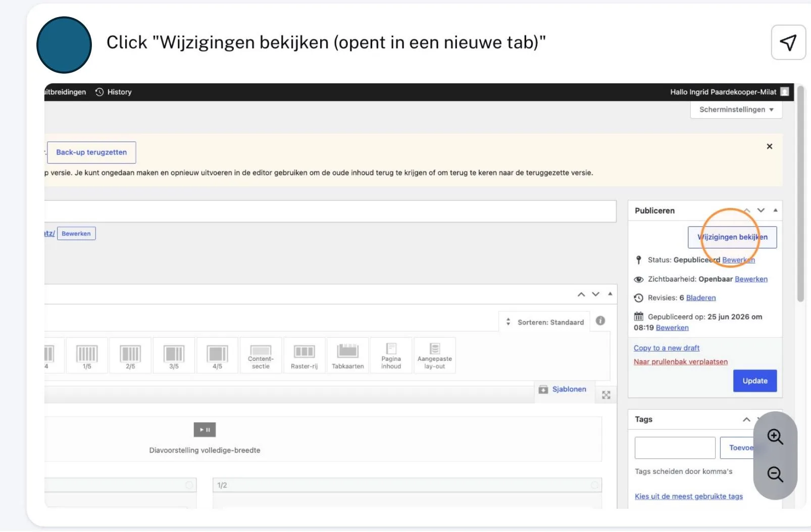
Task: Add a Raster-rij element
Action: 304,355
